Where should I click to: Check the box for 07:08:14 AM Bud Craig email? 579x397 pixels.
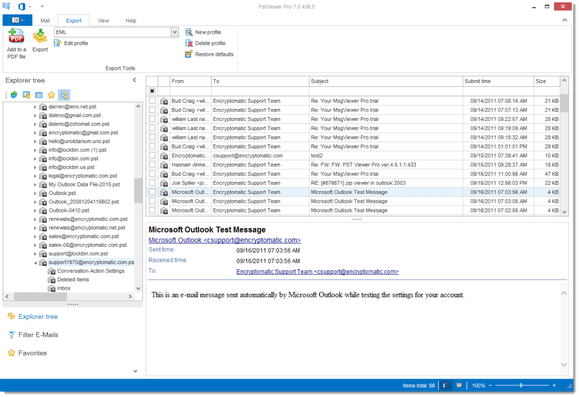(x=152, y=101)
